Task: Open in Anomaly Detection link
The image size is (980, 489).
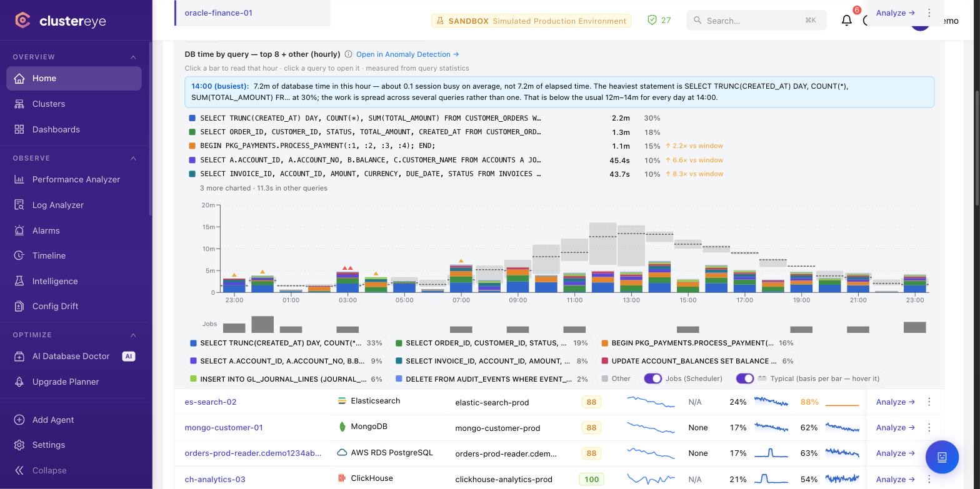Action: (x=407, y=55)
